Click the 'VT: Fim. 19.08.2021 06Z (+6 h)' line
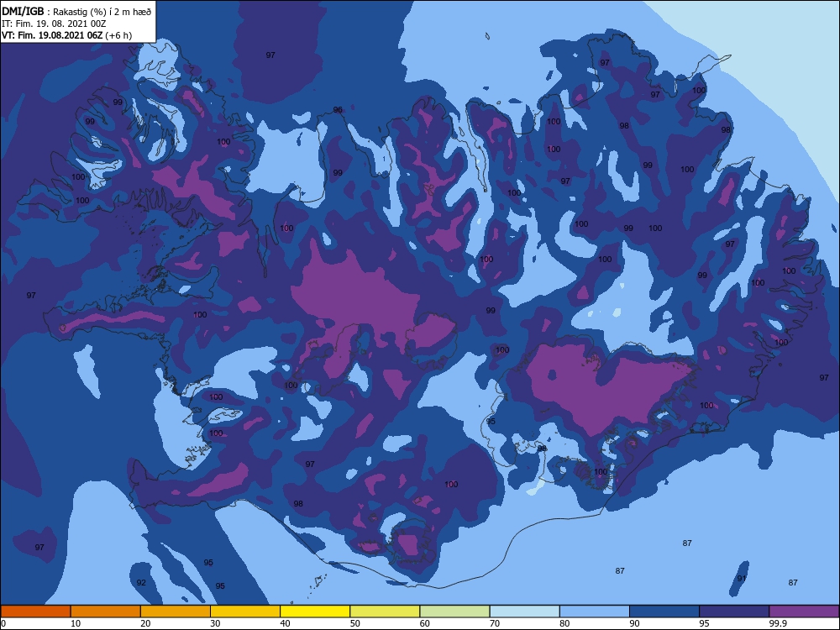The width and height of the screenshot is (840, 630). pyautogui.click(x=66, y=35)
